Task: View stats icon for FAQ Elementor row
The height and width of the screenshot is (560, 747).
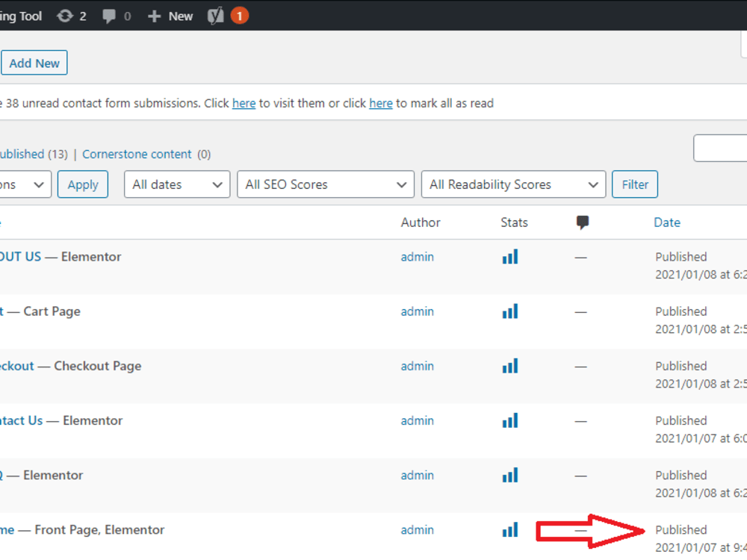Action: [x=509, y=475]
